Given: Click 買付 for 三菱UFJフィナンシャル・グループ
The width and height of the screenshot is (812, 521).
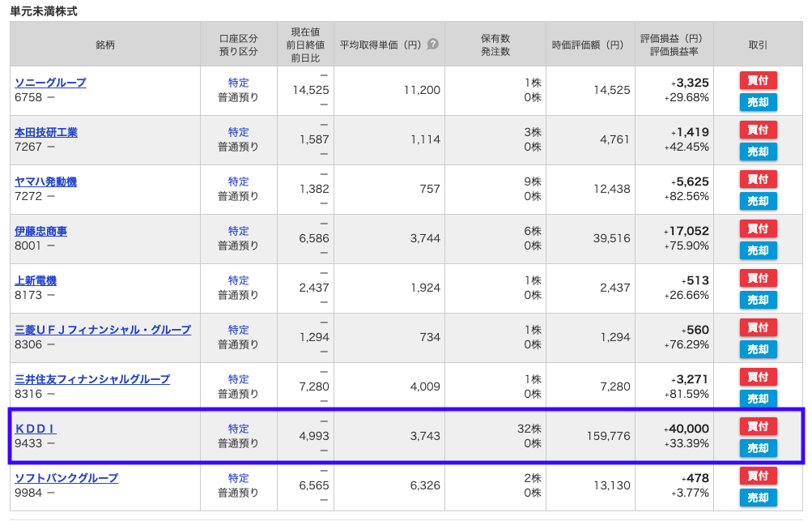Looking at the screenshot, I should (758, 327).
